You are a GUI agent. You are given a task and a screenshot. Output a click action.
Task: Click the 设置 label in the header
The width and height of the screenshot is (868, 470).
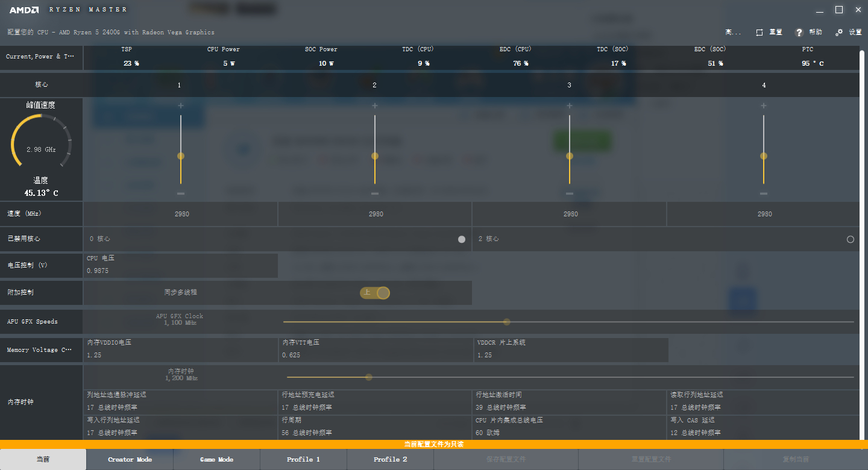[855, 33]
